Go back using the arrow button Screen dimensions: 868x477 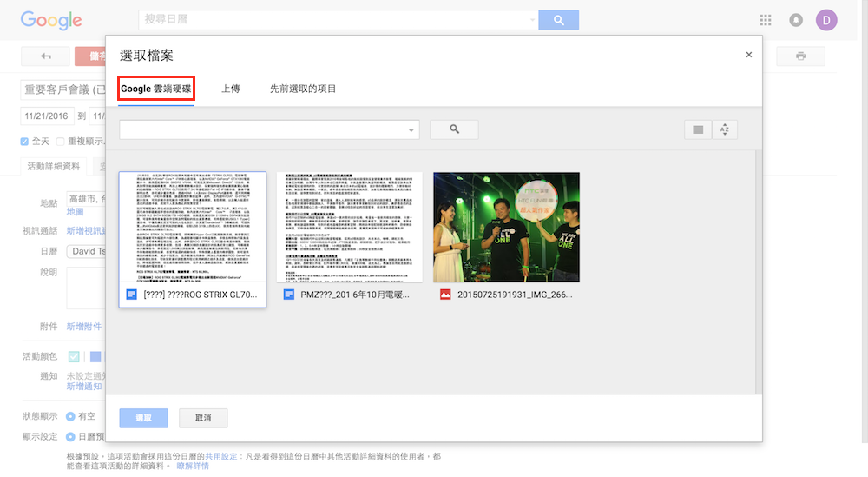coord(45,56)
